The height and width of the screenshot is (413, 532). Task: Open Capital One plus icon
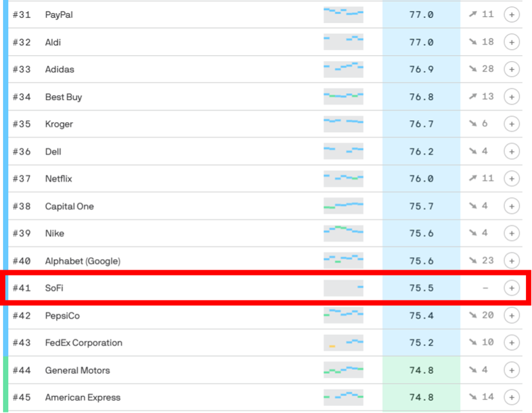click(511, 206)
